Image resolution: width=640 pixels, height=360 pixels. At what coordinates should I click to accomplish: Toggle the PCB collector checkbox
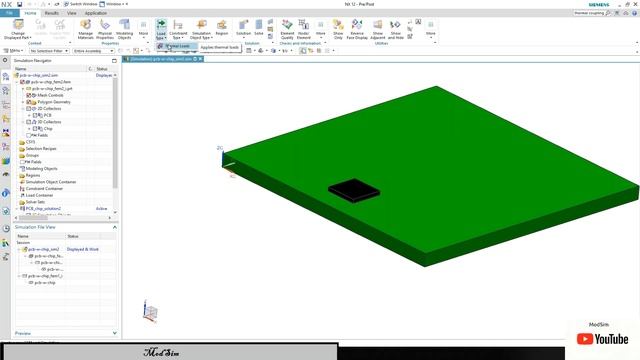coord(35,115)
